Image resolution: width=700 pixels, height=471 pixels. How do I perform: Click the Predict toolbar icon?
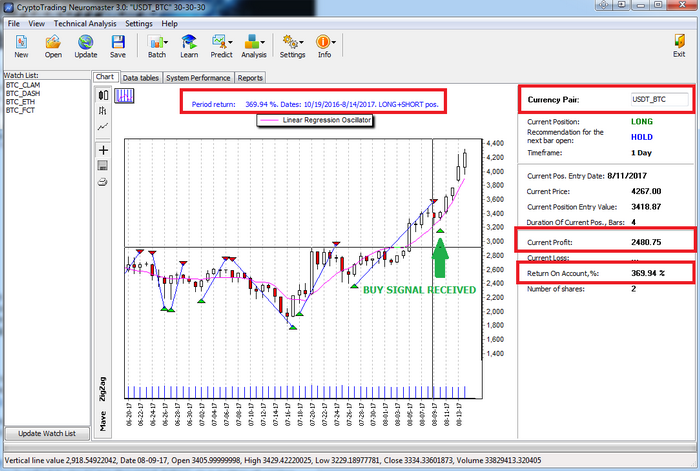(x=219, y=42)
